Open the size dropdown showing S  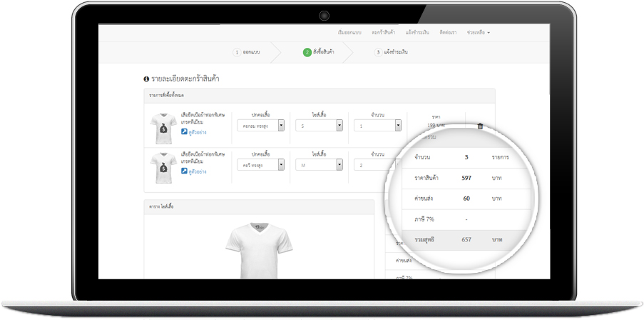point(319,126)
